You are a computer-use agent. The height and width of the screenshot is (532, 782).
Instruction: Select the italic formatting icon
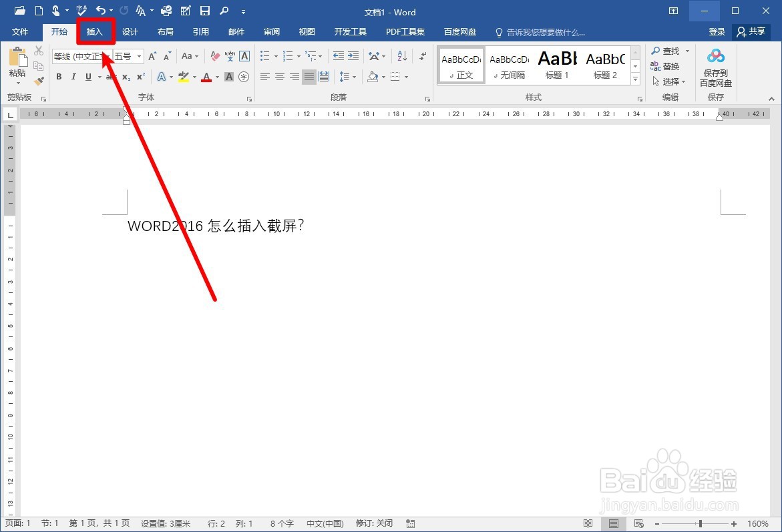(73, 77)
